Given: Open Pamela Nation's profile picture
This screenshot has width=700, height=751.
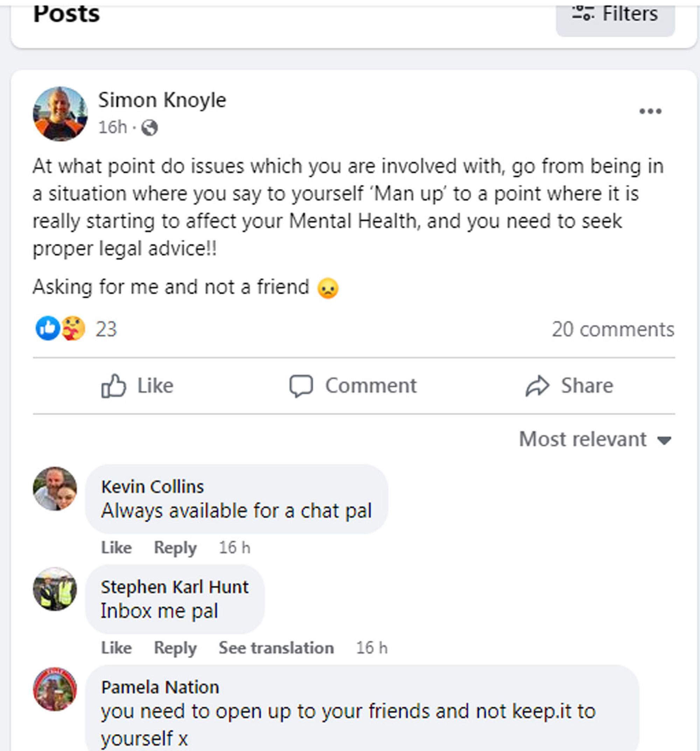Looking at the screenshot, I should click(55, 689).
